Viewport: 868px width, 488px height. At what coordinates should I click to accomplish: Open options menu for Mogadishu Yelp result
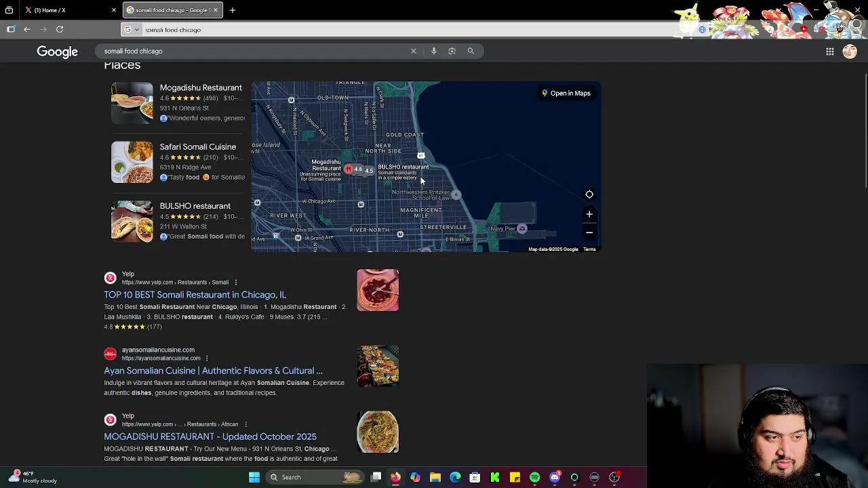pos(245,424)
